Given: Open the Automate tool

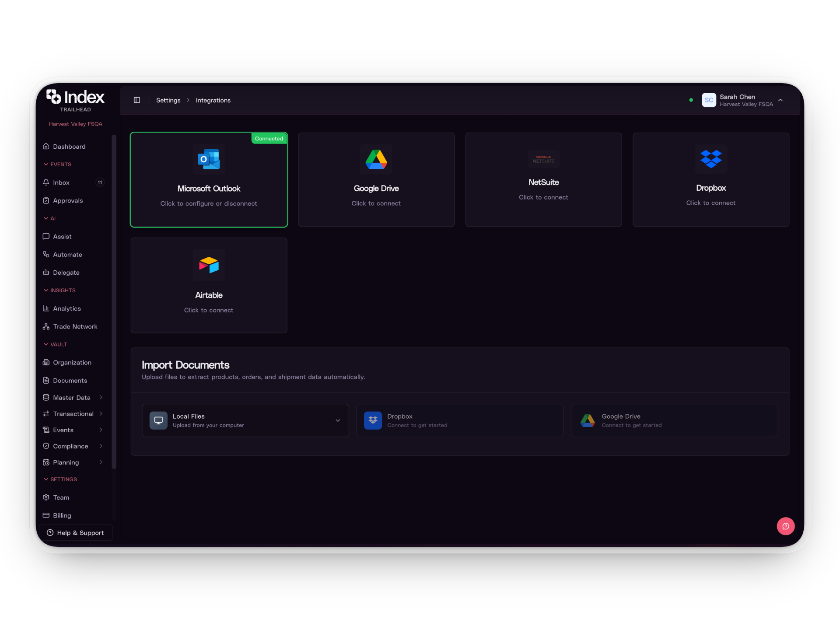Looking at the screenshot, I should click(x=67, y=254).
